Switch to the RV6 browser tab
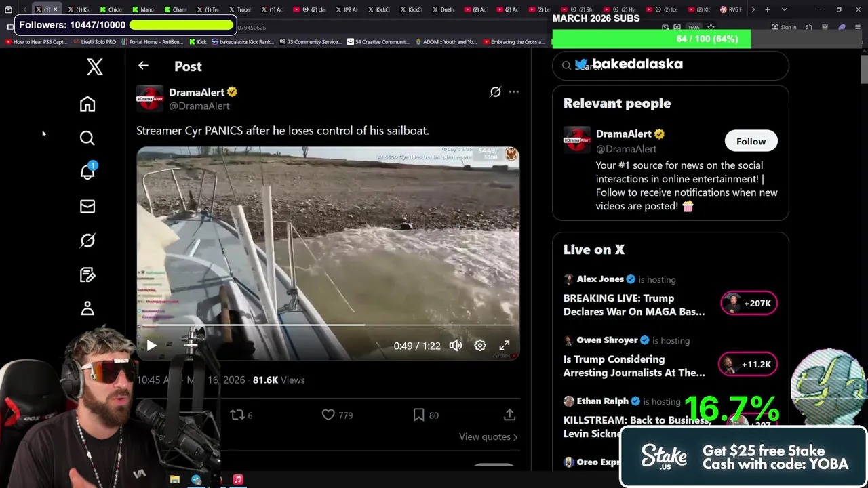The image size is (868, 488). pos(732,9)
